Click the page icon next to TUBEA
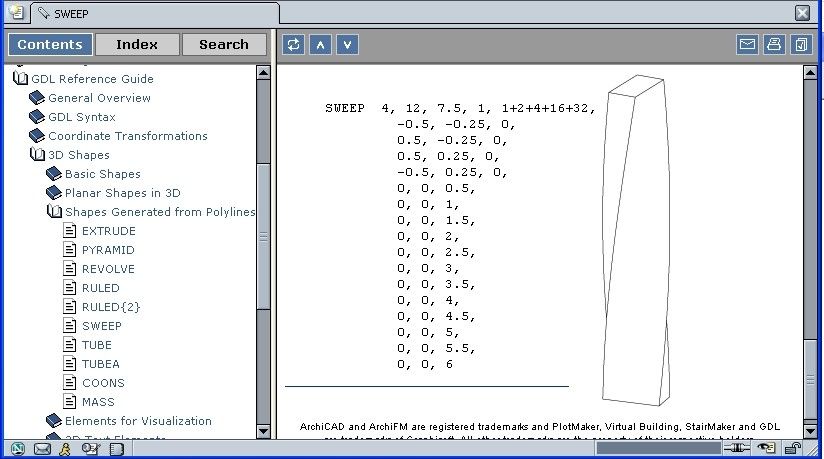This screenshot has height=459, width=824. tap(69, 363)
